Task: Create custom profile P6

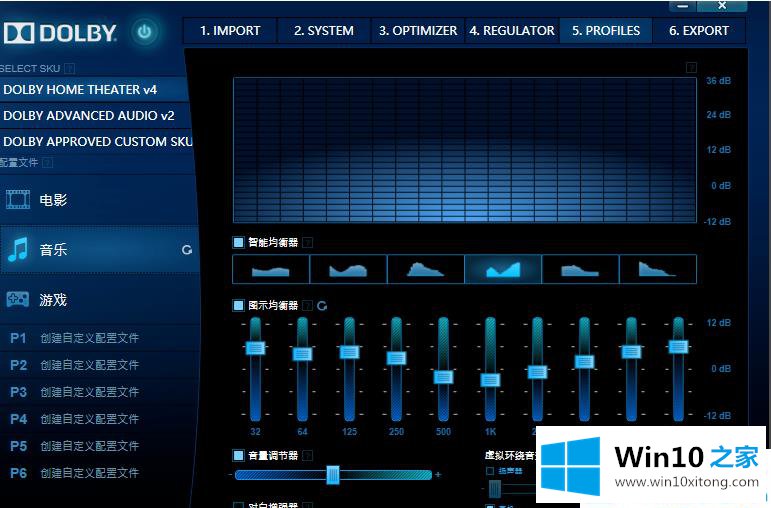Action: coord(99,473)
